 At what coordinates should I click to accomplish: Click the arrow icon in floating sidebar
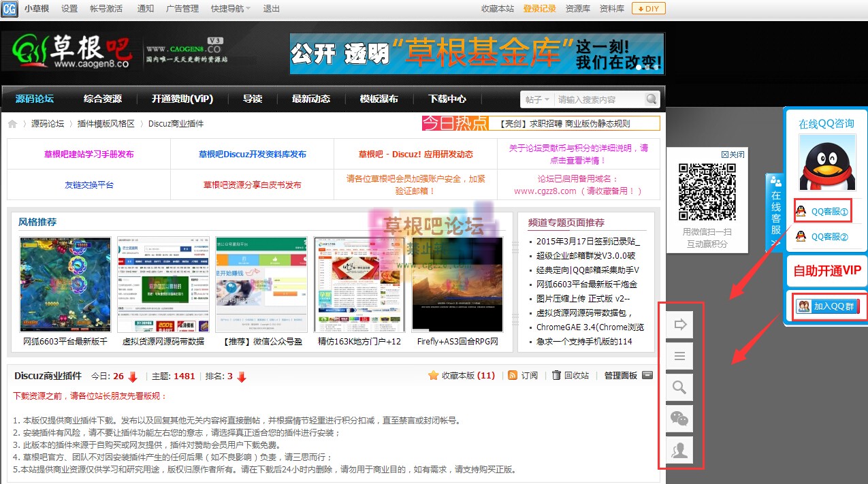(x=679, y=325)
